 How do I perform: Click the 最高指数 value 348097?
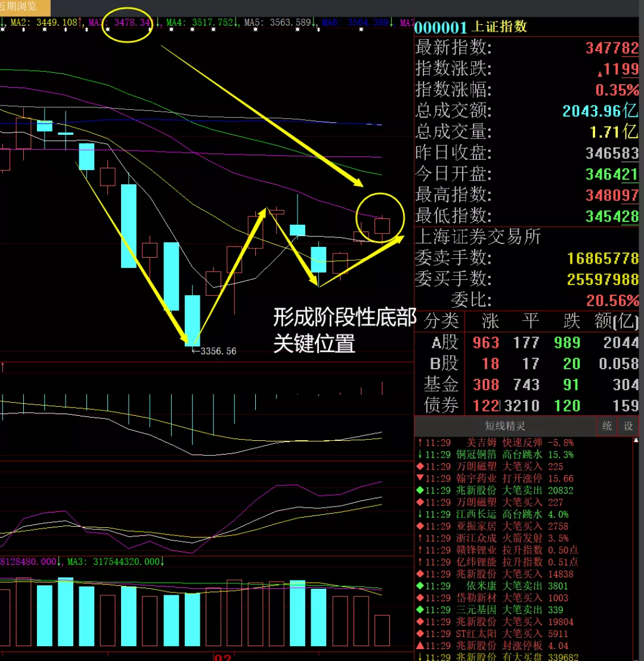click(612, 195)
